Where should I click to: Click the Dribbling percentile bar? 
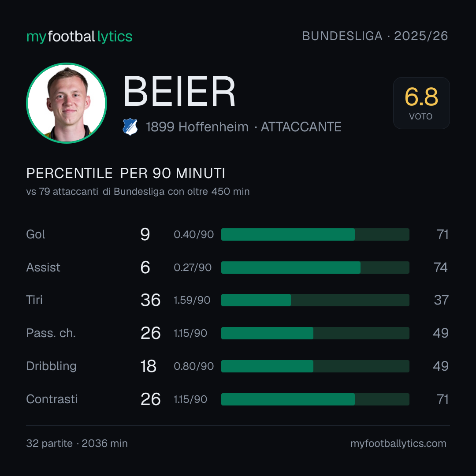pyautogui.click(x=315, y=366)
